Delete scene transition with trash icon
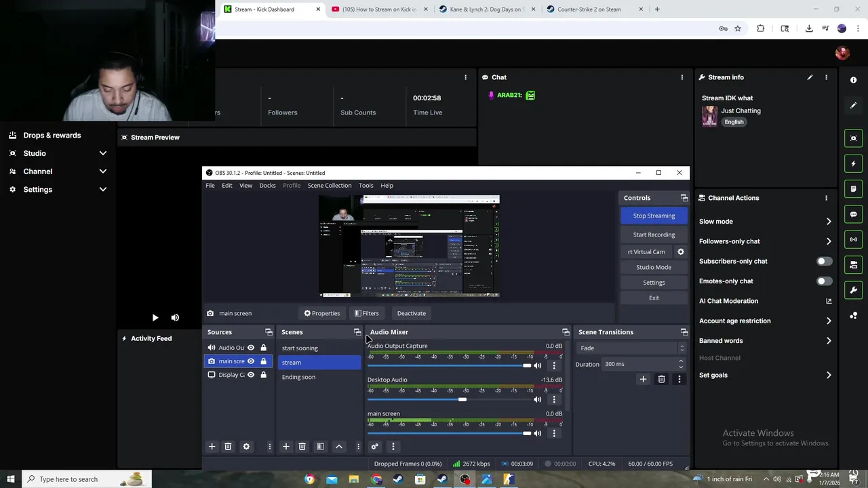The image size is (868, 488). click(x=661, y=379)
